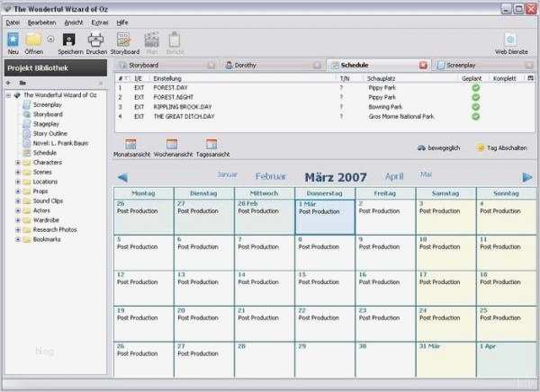Go to previous month with left arrow

point(122,178)
